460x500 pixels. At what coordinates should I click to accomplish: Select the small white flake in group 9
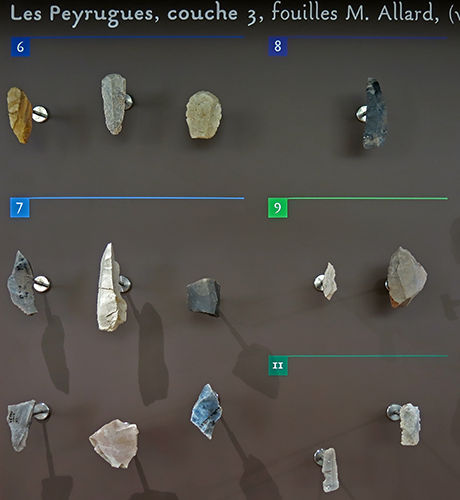[330, 281]
